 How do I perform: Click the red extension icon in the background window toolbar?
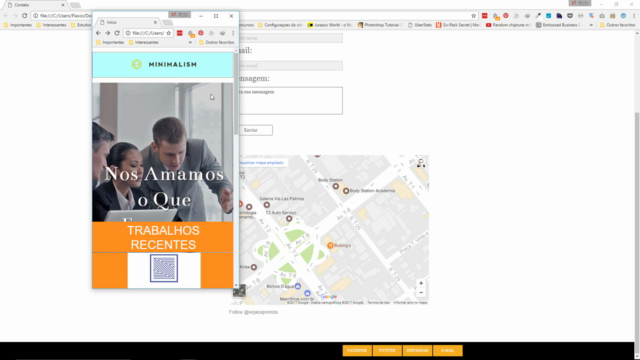point(484,16)
